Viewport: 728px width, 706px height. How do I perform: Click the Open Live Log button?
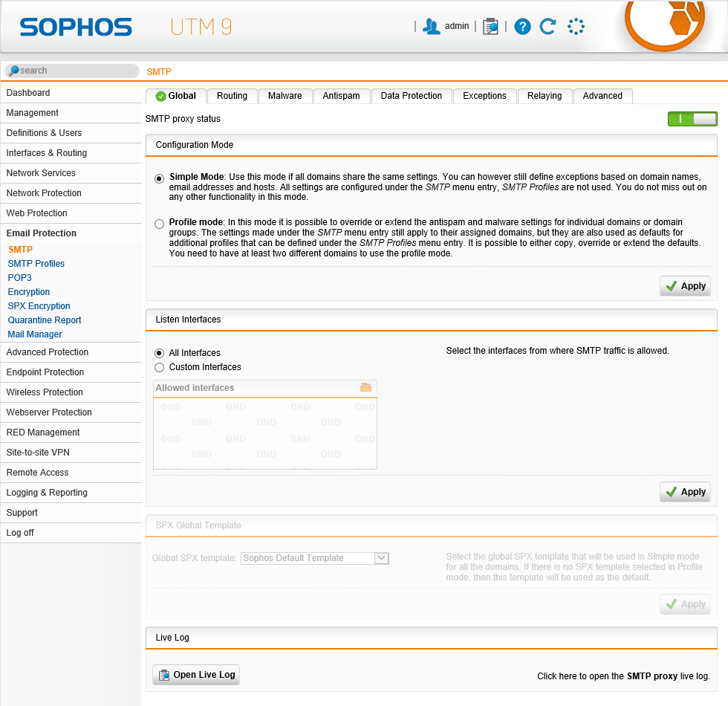[196, 675]
